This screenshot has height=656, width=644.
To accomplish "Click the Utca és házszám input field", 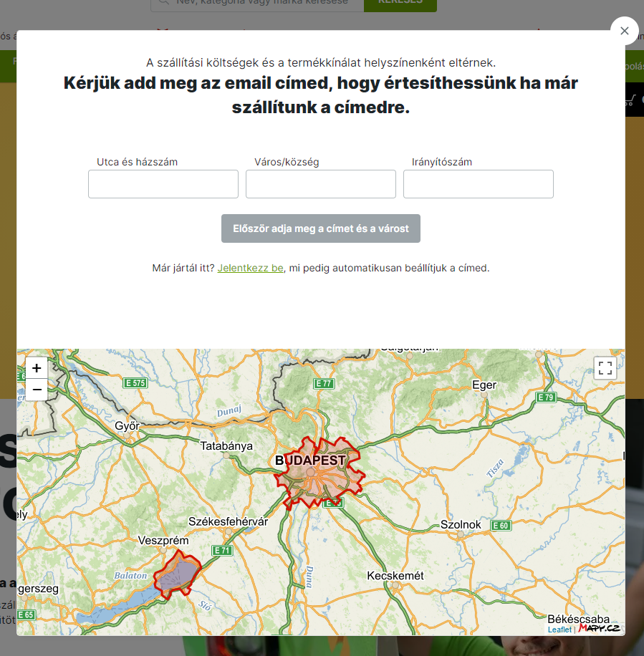I will [163, 184].
